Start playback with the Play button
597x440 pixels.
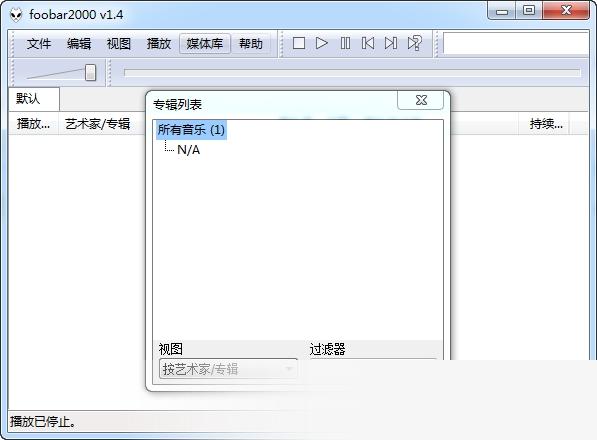coord(322,43)
